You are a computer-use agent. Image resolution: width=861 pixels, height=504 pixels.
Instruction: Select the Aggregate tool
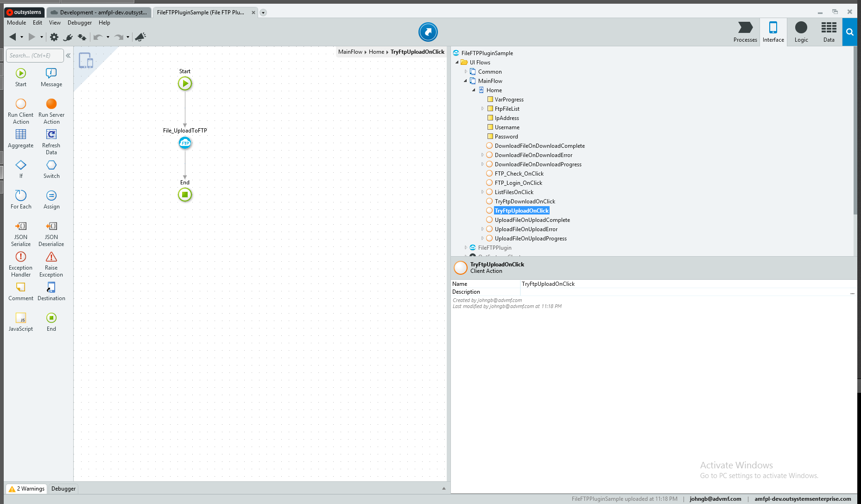click(21, 139)
